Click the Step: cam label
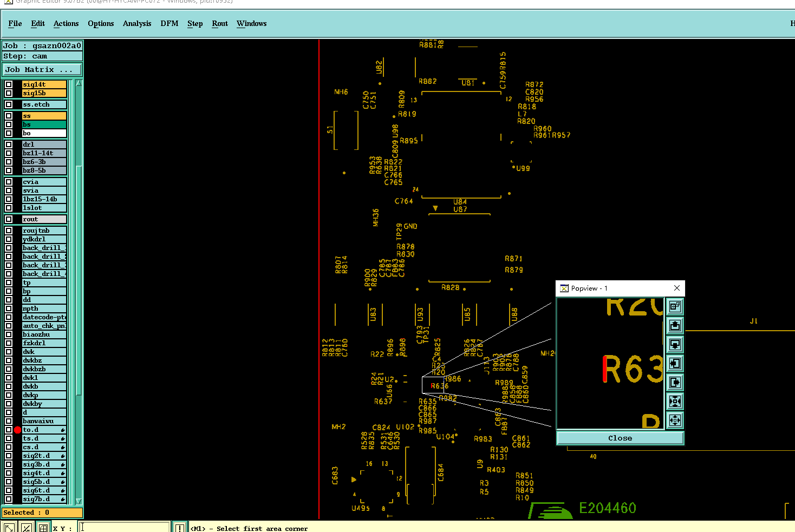The height and width of the screenshot is (532, 795). coord(42,56)
